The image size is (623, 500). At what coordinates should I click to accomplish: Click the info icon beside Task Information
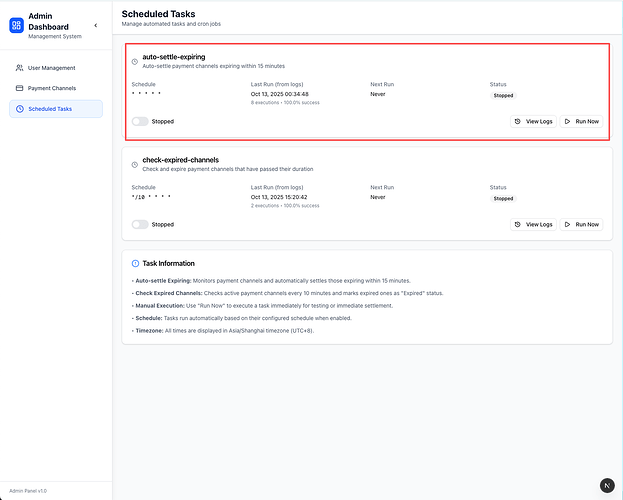point(135,262)
